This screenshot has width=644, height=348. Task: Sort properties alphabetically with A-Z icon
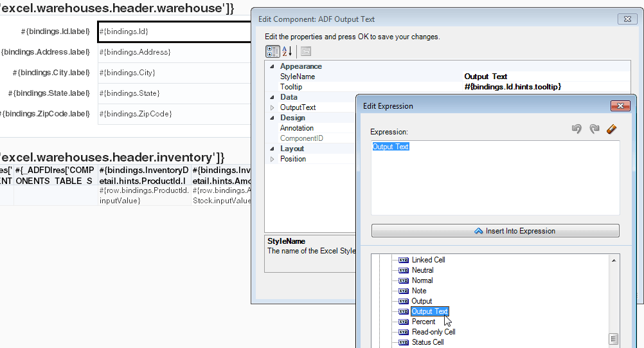click(x=287, y=51)
